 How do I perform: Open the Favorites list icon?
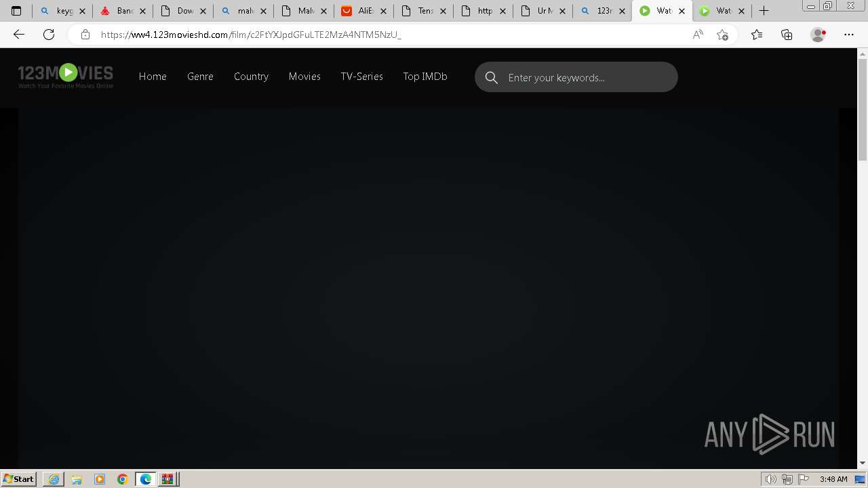click(757, 35)
